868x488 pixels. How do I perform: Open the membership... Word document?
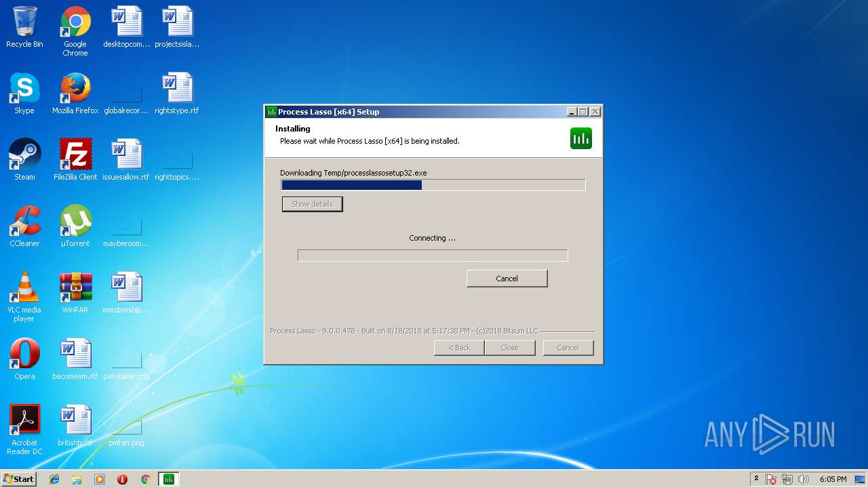click(x=126, y=293)
